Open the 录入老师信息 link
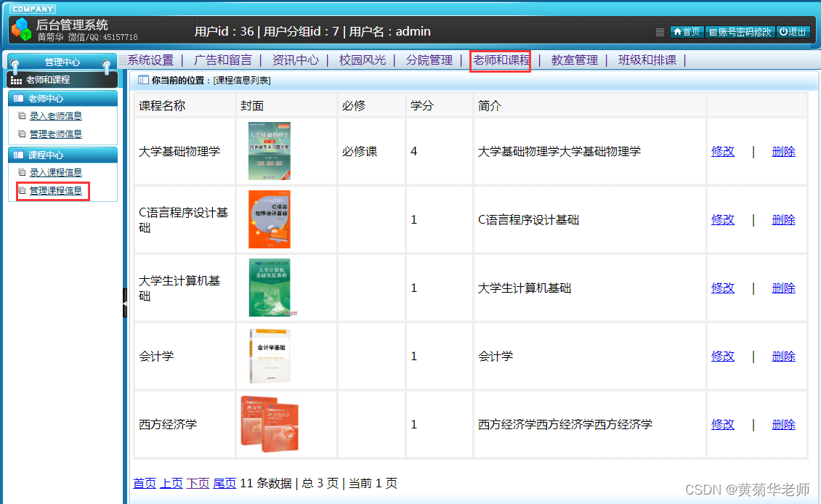The image size is (821, 504). pos(55,116)
